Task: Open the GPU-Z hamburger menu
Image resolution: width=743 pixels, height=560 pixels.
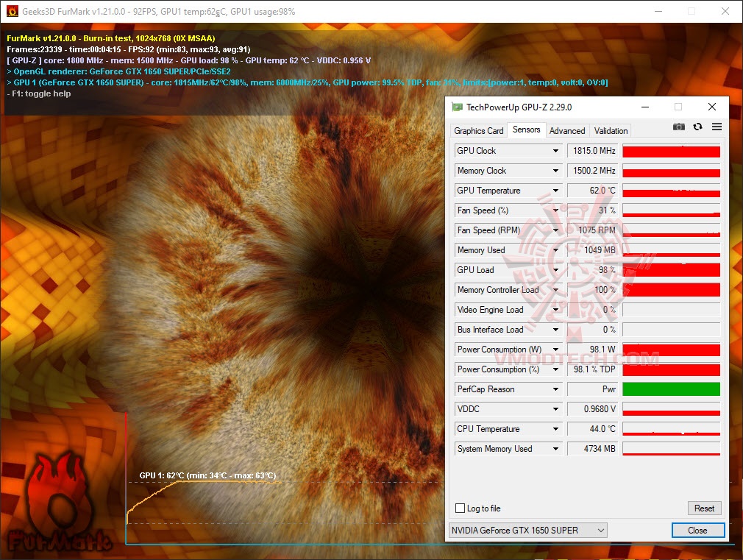Action: pyautogui.click(x=717, y=127)
